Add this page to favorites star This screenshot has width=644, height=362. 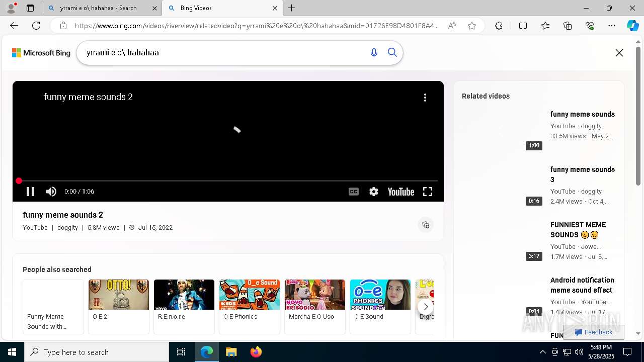pyautogui.click(x=472, y=26)
